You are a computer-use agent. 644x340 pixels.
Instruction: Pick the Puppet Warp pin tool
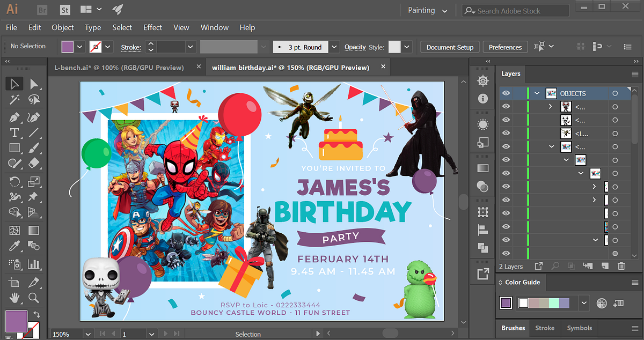[34, 197]
